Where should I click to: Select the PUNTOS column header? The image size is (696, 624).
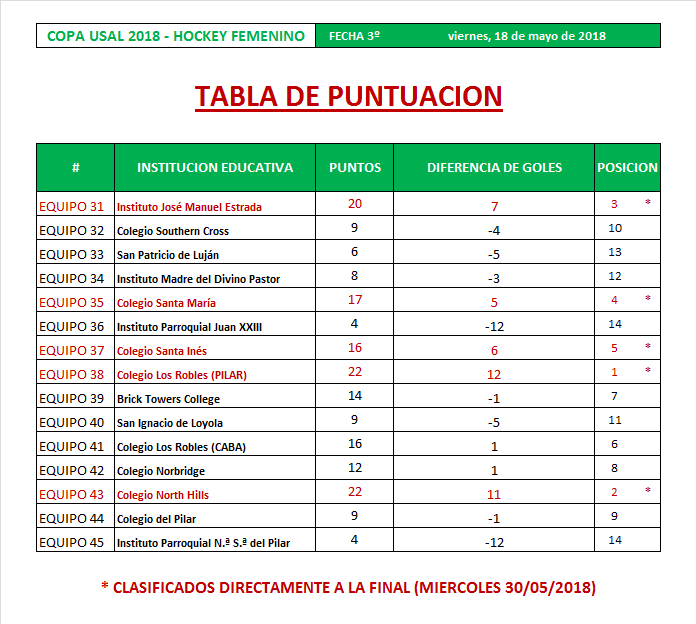(355, 167)
